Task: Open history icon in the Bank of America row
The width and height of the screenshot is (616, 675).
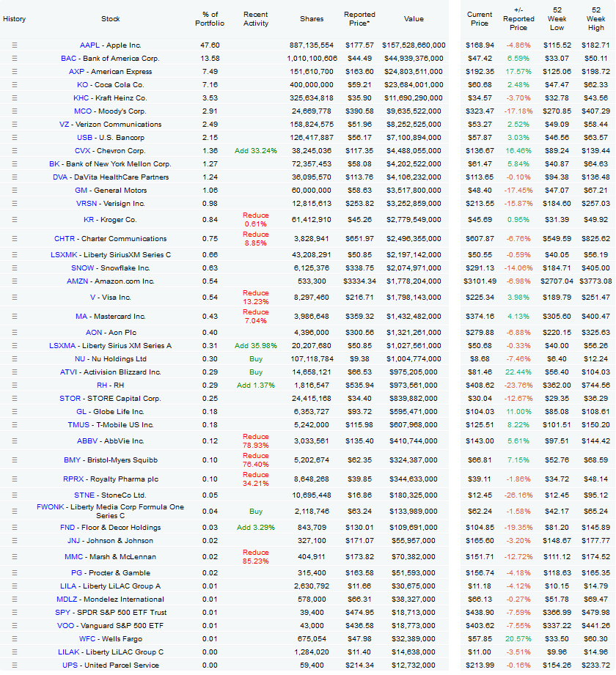Action: (14, 59)
